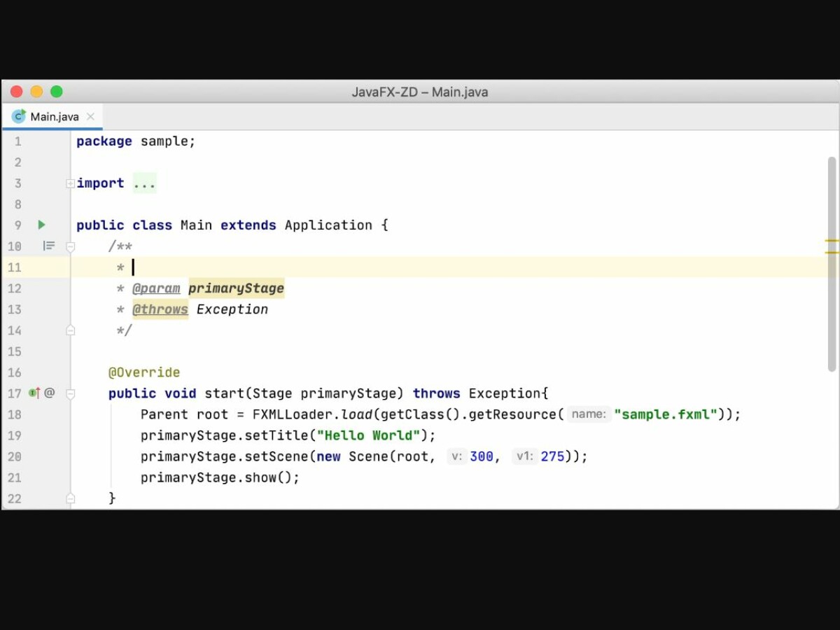Collapse the Javadoc comment block at line 10
The width and height of the screenshot is (840, 630).
(x=70, y=246)
